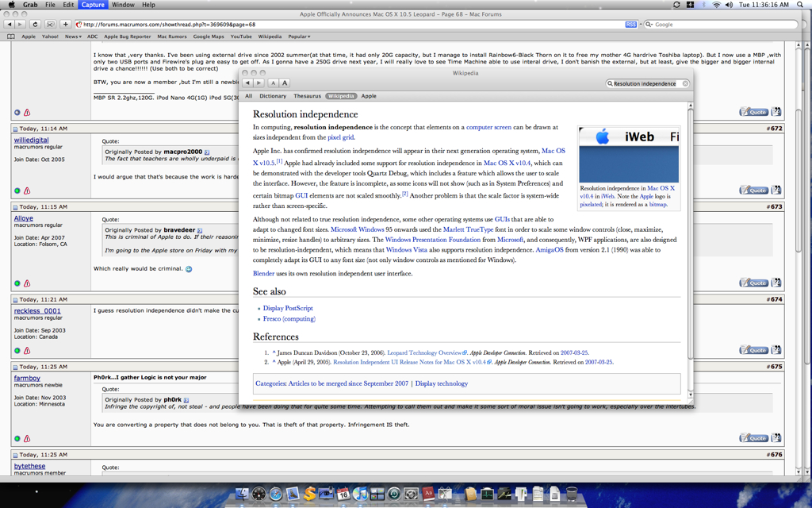
Task: Quote post #675 by farmboy
Action: click(x=754, y=438)
